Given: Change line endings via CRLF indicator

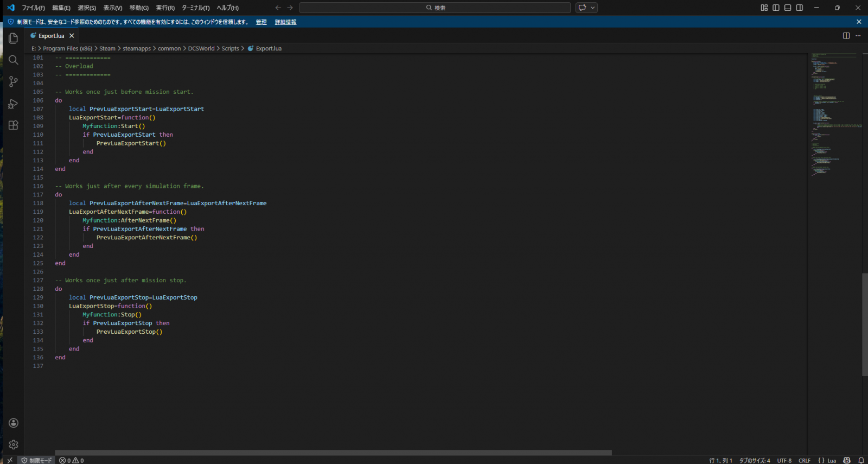Looking at the screenshot, I should coord(805,460).
